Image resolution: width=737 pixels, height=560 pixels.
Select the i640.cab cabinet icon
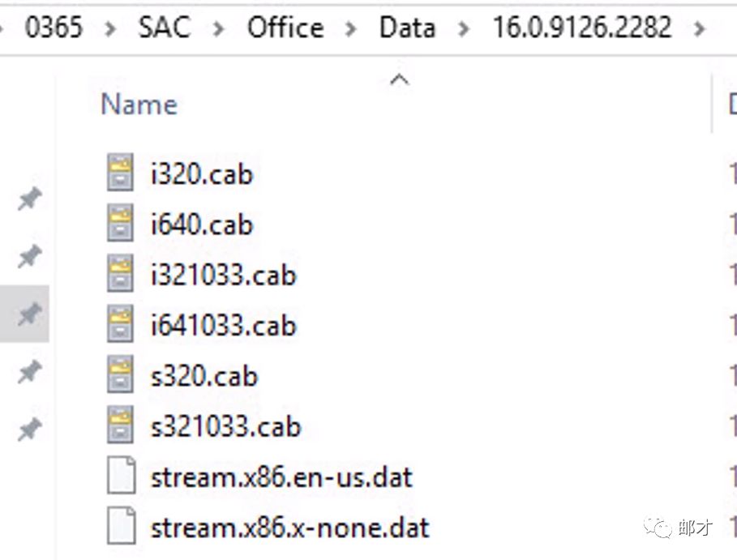tap(120, 224)
